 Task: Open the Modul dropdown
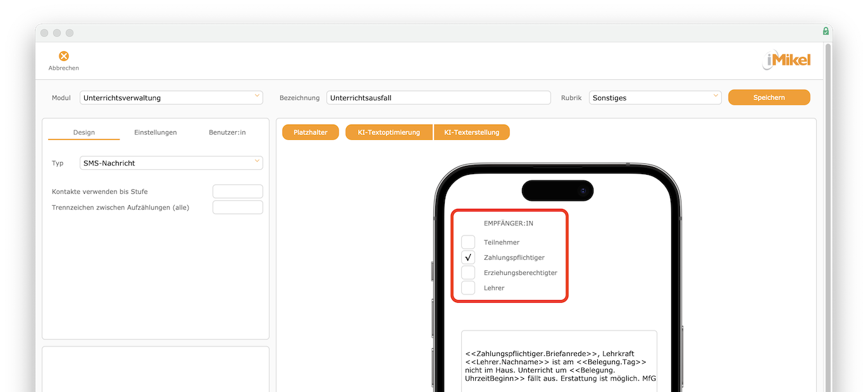171,98
